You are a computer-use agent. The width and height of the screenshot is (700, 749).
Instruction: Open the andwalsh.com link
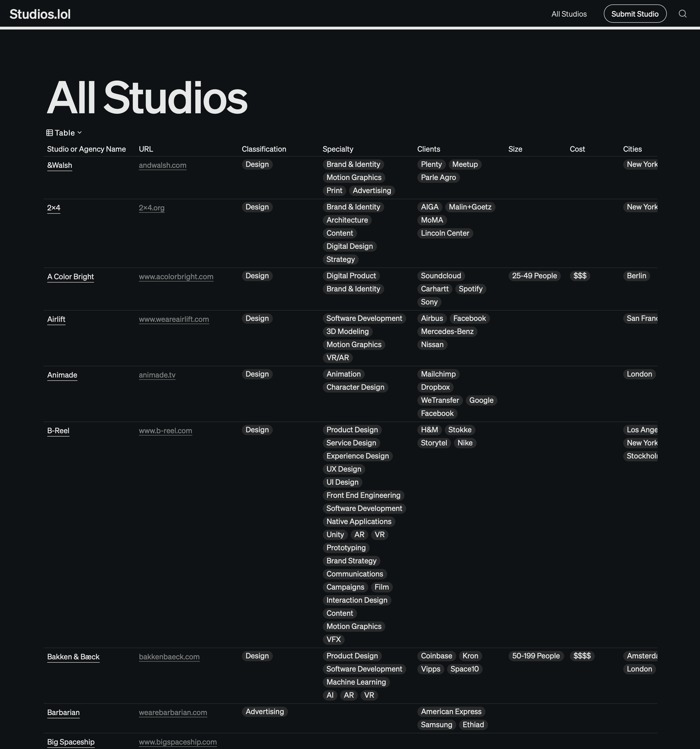point(162,165)
